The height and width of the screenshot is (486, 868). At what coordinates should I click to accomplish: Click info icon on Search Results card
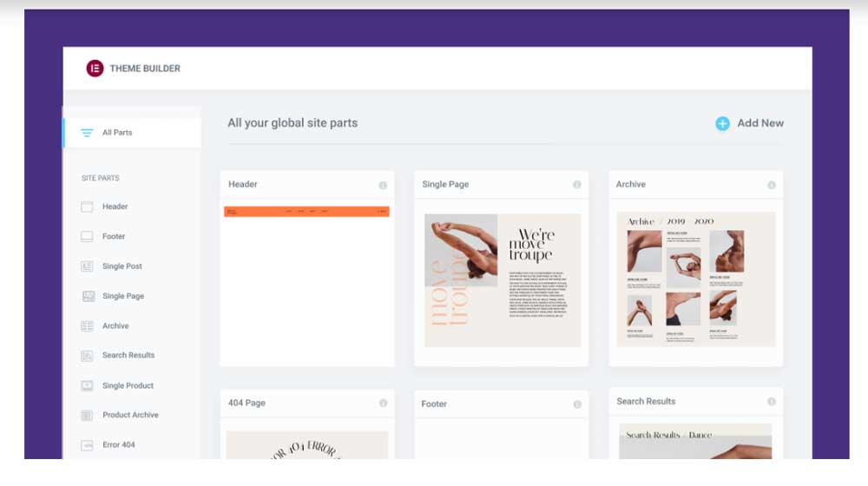(771, 402)
